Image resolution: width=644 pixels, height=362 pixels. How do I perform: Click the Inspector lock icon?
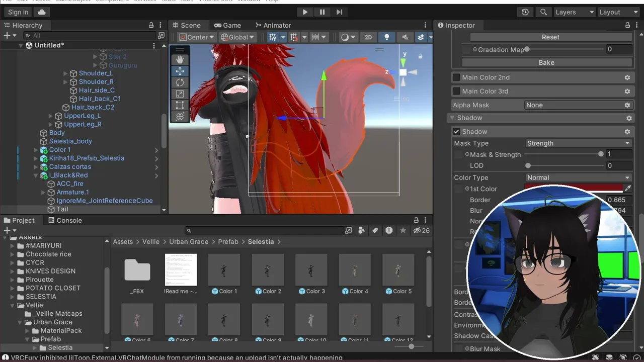click(x=627, y=25)
